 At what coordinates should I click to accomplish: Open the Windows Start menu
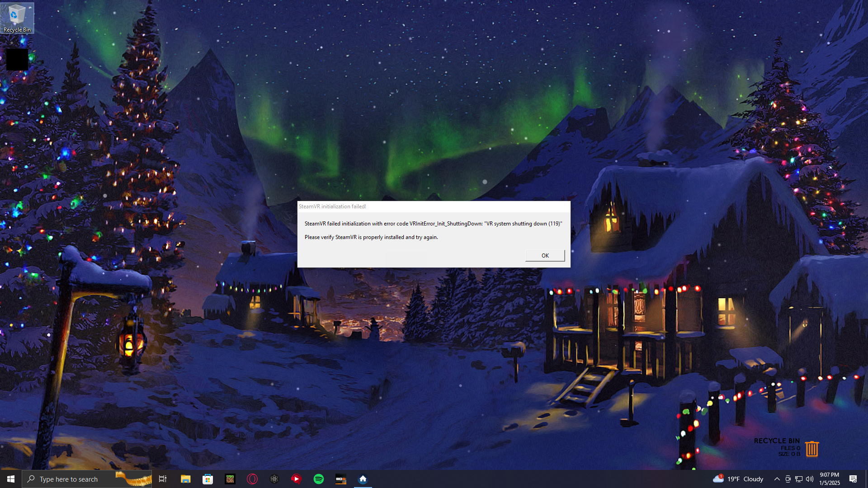11,479
